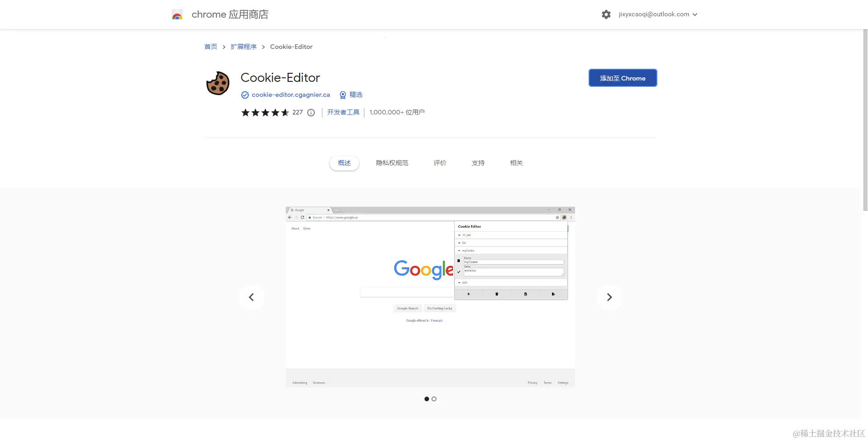Expand the jixyxcsoqi@outlook.com account dropdown
Screen dimensions: 868x441
pyautogui.click(x=658, y=14)
